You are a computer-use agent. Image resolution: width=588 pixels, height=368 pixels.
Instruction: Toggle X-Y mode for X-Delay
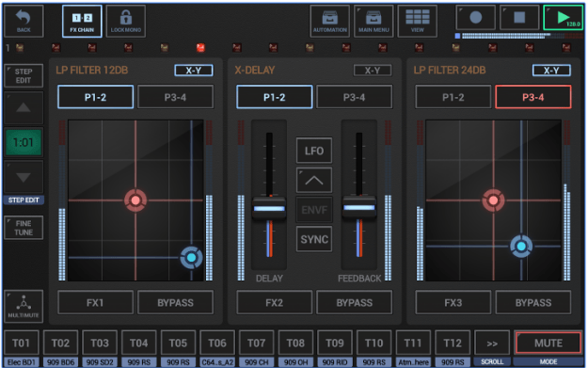tap(373, 71)
